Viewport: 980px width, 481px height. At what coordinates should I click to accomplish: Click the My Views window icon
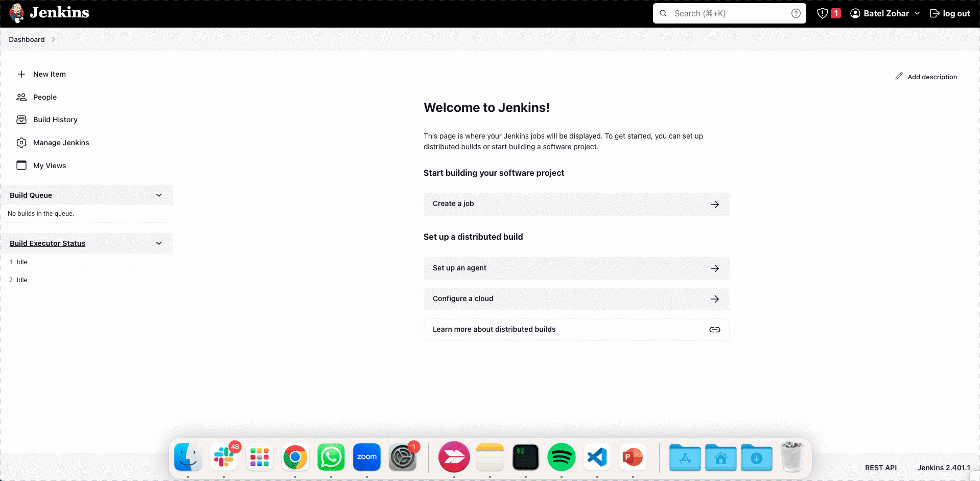(x=21, y=166)
